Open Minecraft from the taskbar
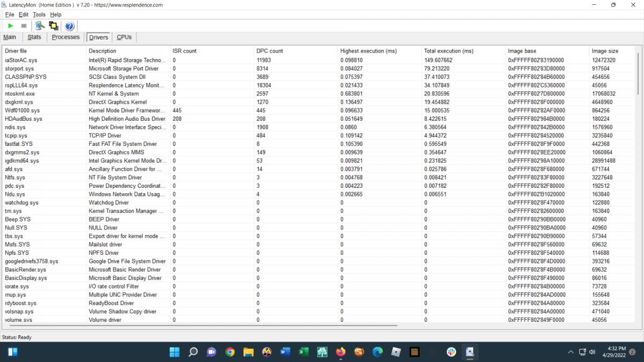Viewport: 644px width, 362px height. point(414,352)
